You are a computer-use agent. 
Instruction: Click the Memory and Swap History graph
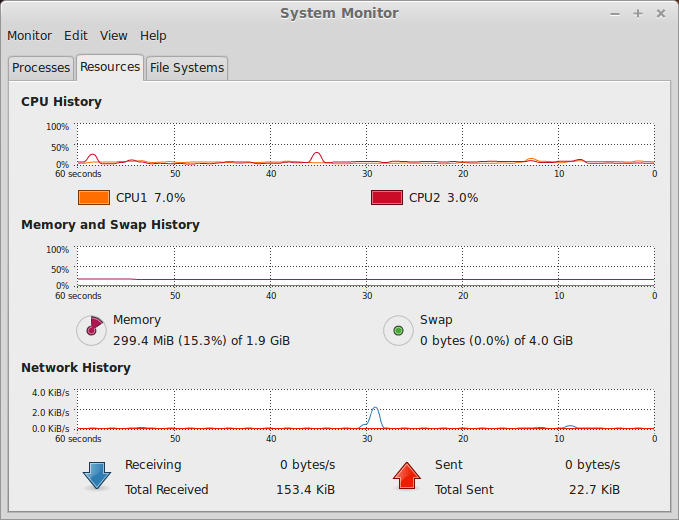click(x=366, y=267)
